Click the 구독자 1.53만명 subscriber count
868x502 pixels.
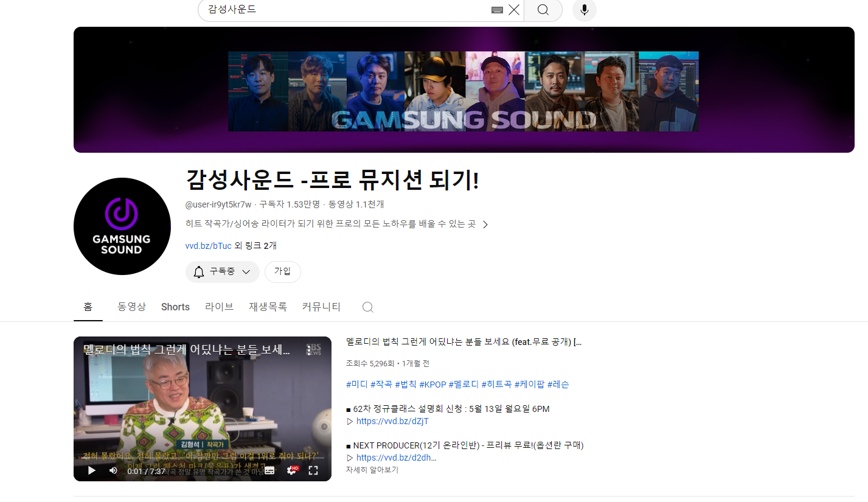tap(290, 204)
